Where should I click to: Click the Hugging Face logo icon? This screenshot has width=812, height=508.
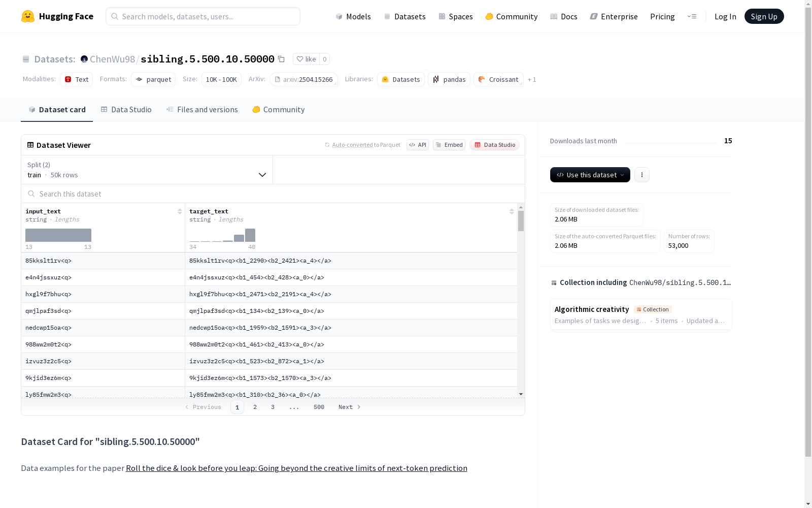28,16
